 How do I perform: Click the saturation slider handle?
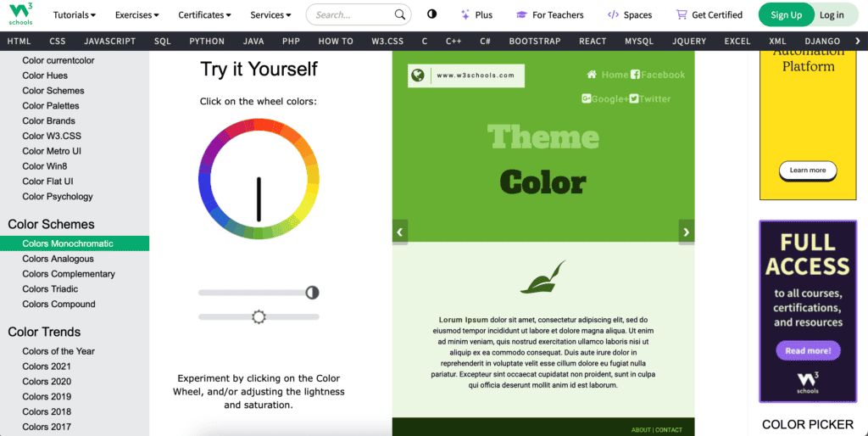coord(312,293)
